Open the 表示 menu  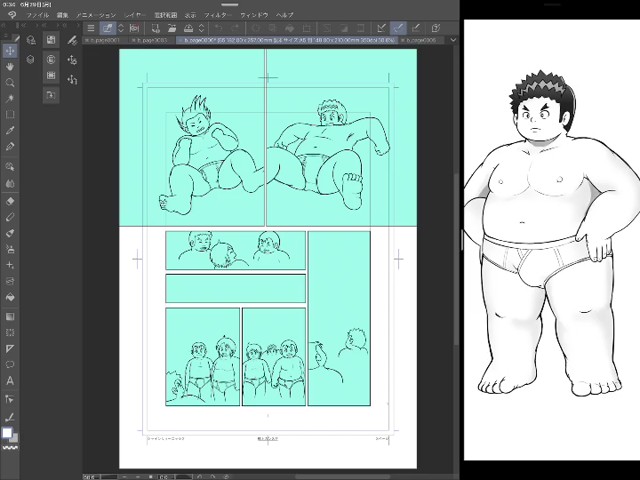(x=190, y=15)
